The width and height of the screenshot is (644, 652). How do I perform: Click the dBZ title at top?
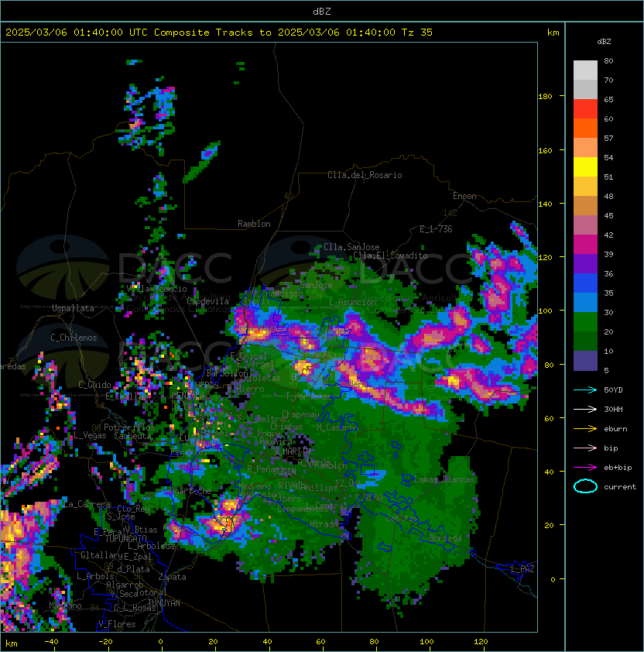322,11
